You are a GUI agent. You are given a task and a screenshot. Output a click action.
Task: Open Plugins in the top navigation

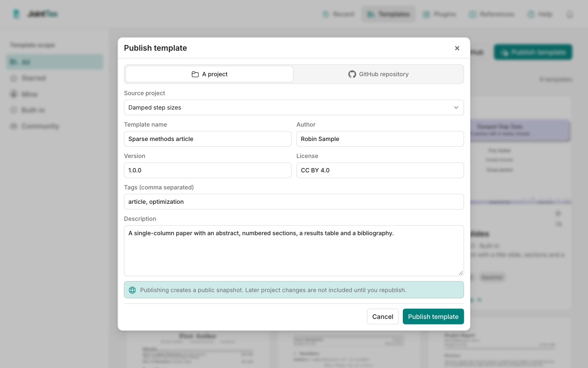439,14
